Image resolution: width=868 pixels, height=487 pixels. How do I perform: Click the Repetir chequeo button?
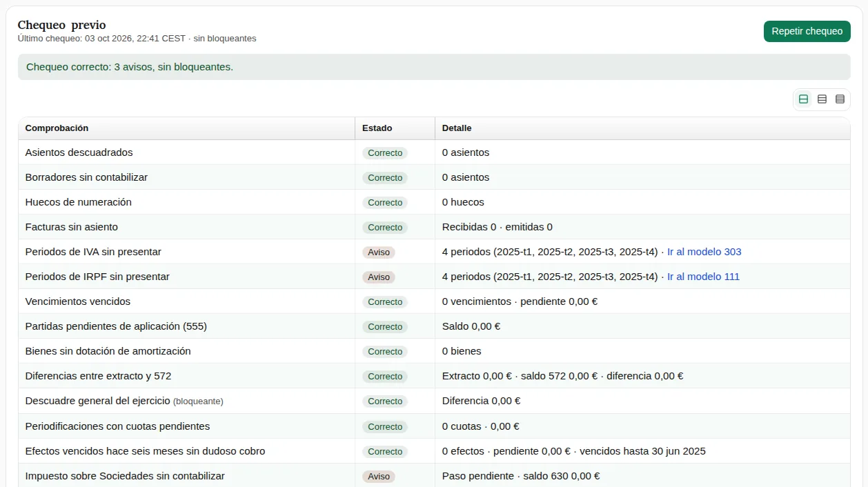[807, 31]
